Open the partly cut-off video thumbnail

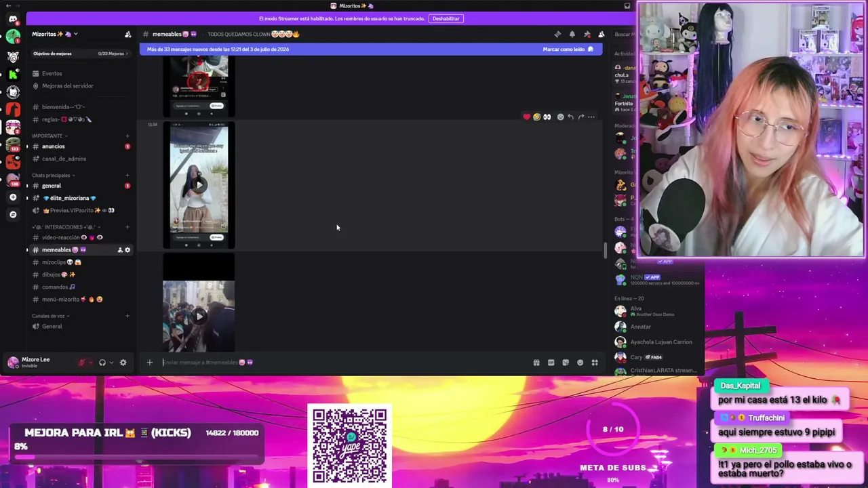199,87
